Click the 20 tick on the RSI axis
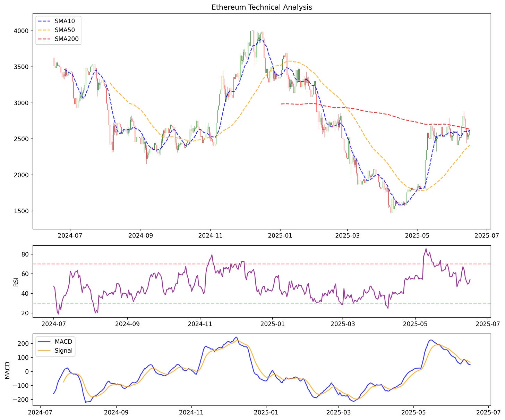Image resolution: width=505 pixels, height=420 pixels. (25, 313)
